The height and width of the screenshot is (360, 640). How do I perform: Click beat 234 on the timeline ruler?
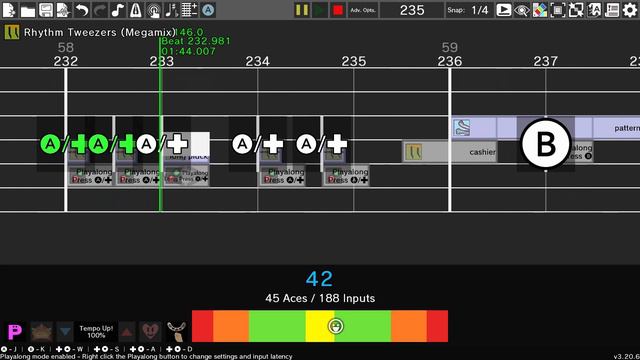tap(258, 61)
